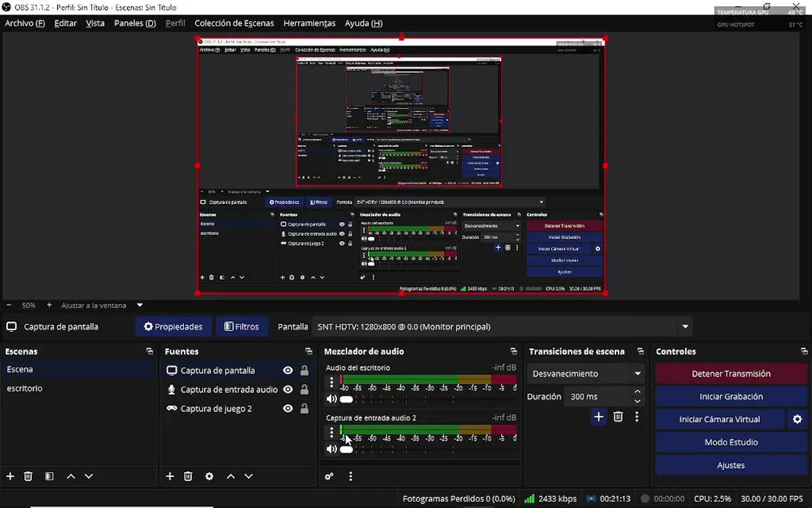Adjust Audio del escritorio volume slider

tap(347, 399)
